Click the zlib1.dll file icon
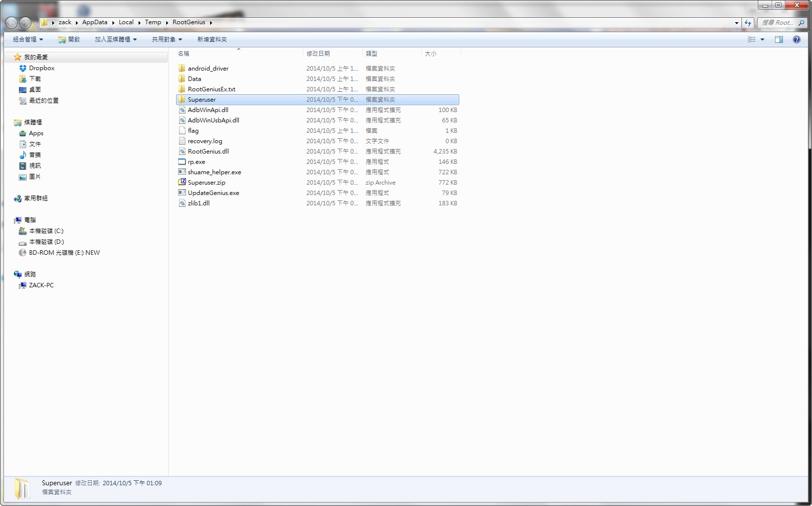Viewport: 812px width, 506px height. point(182,203)
